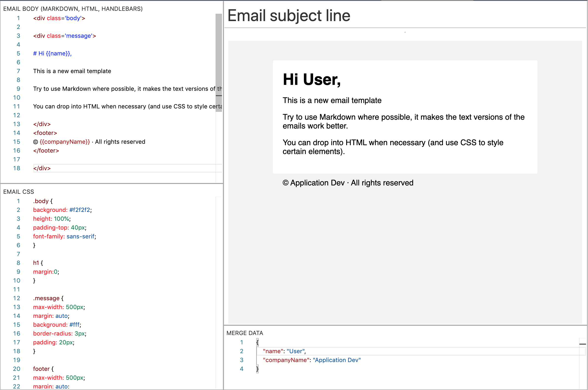Click "Application Dev" value in merge data
The image size is (588, 390).
point(337,360)
